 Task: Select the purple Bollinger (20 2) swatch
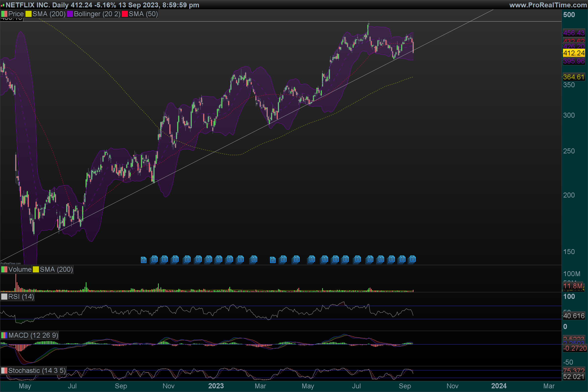tap(70, 14)
